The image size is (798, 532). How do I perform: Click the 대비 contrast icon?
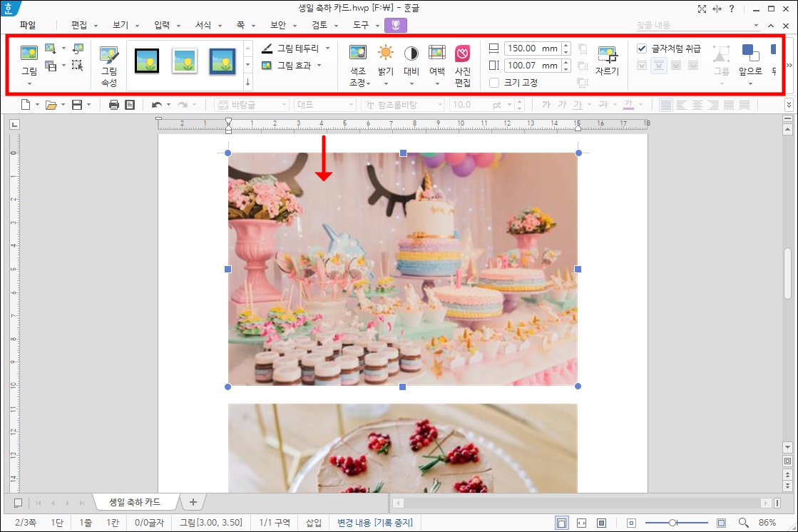coord(411,53)
